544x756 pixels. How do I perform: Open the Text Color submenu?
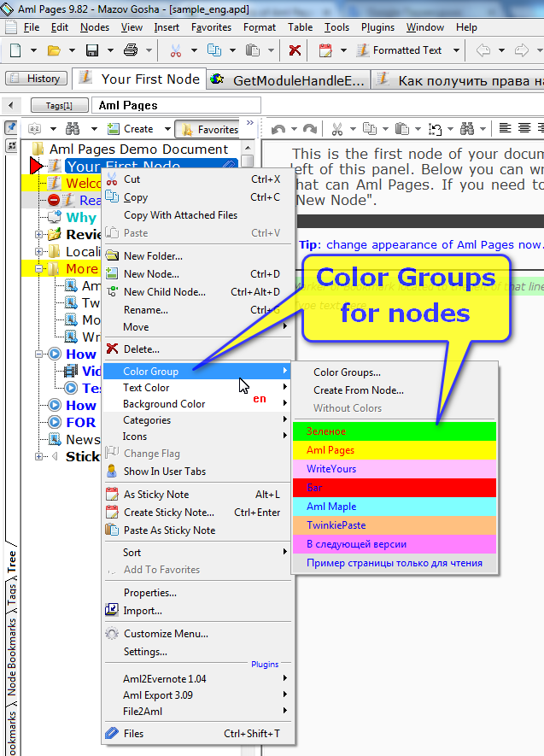click(198, 388)
